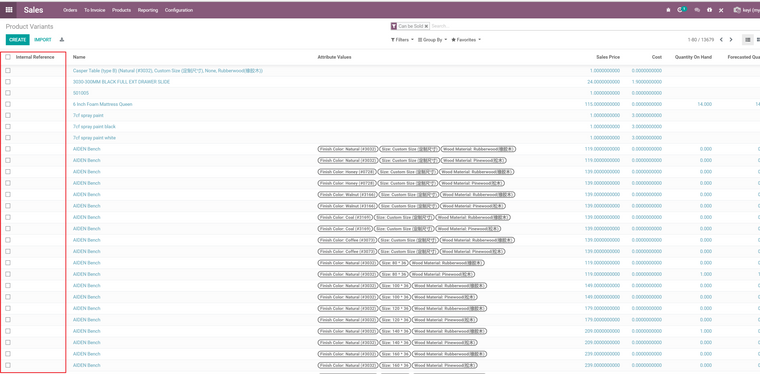Click the download export icon beside IMPORT

click(62, 40)
